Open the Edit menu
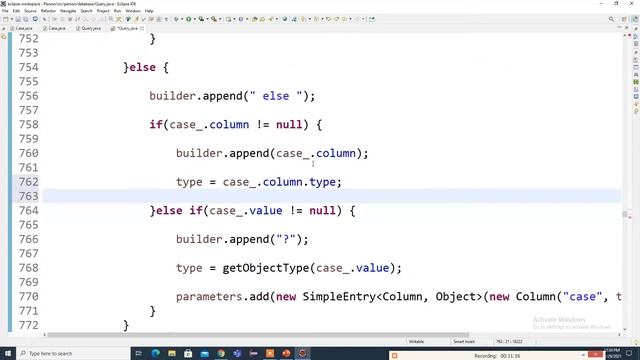 pyautogui.click(x=16, y=11)
